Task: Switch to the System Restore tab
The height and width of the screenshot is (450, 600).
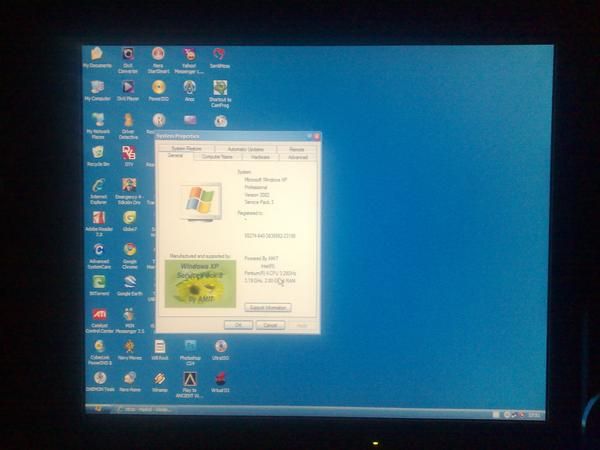Action: click(x=186, y=148)
